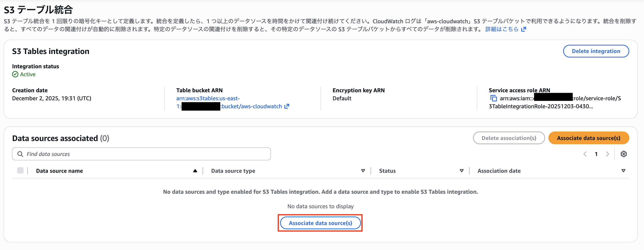Click the Find data sources search field
This screenshot has height=250, width=644.
(100, 154)
